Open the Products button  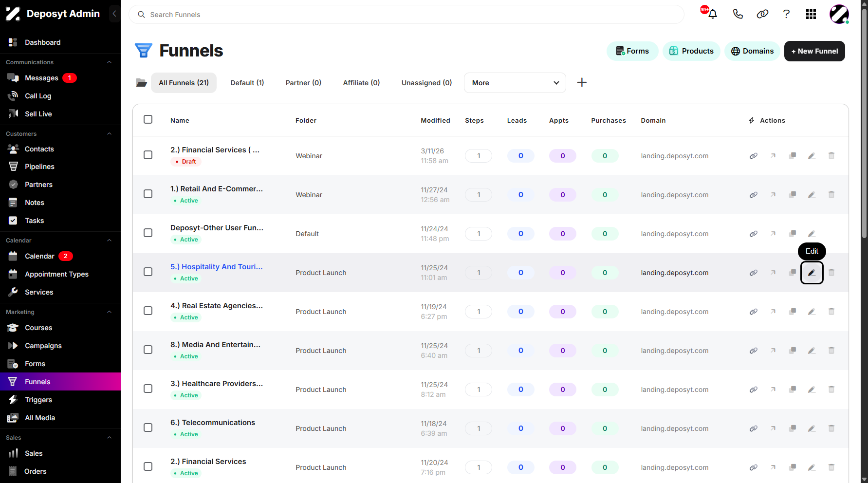(691, 51)
